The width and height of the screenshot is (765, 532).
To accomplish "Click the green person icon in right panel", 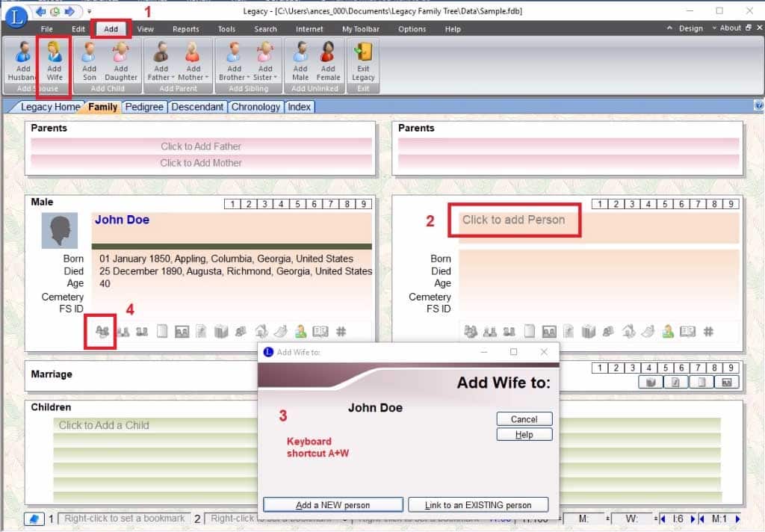I will coord(668,332).
